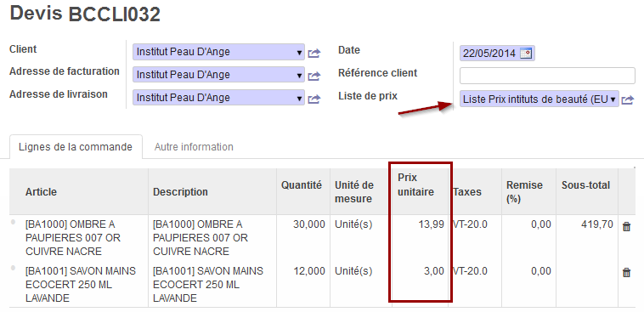
Task: Click the Remise 0,00 in OMBRE row
Action: [541, 224]
